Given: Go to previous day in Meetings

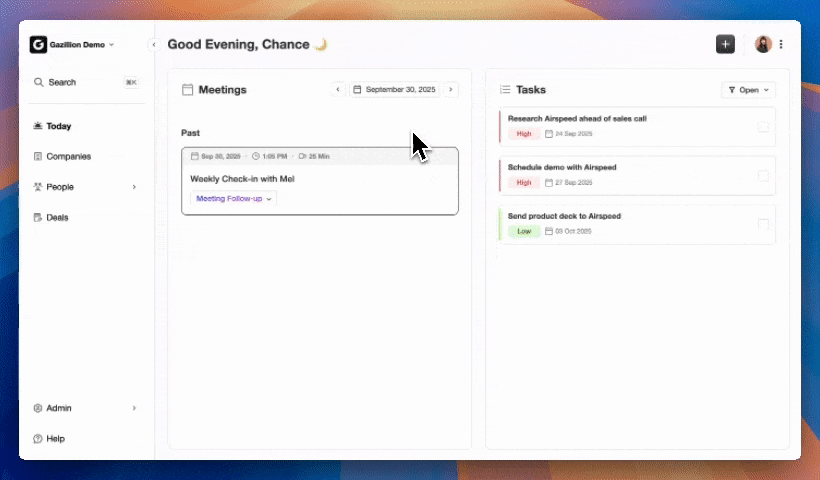Looking at the screenshot, I should click(338, 89).
